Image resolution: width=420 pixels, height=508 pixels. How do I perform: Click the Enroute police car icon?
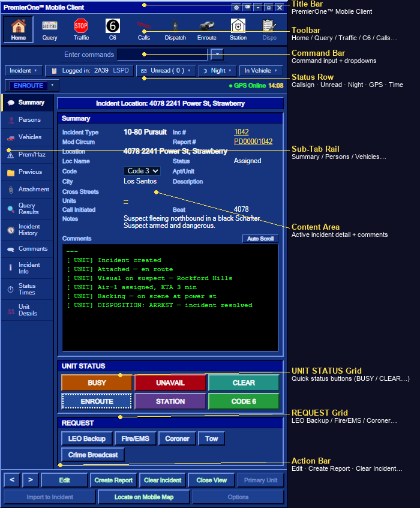(207, 26)
